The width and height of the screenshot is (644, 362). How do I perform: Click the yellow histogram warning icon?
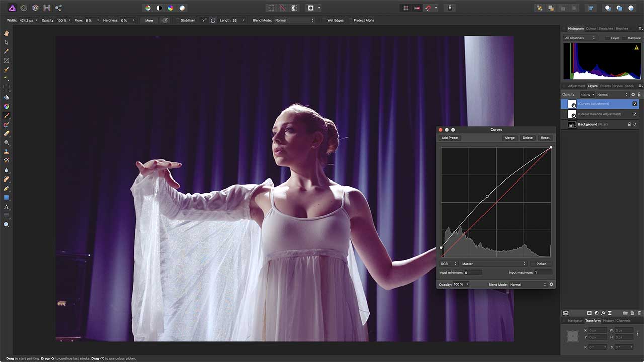pos(637,48)
